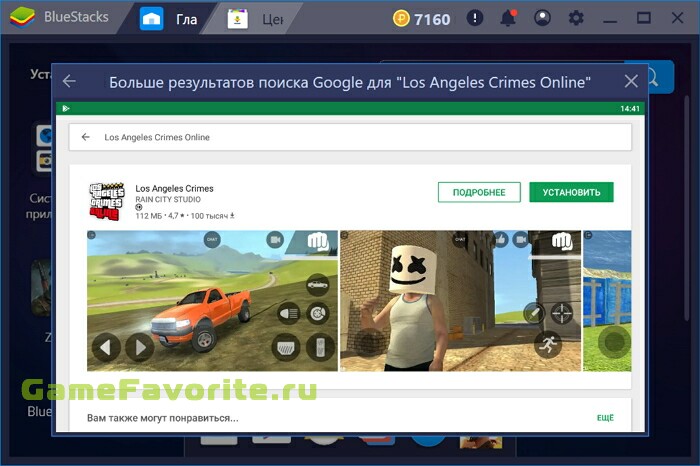Open the notifications bell

[508, 18]
